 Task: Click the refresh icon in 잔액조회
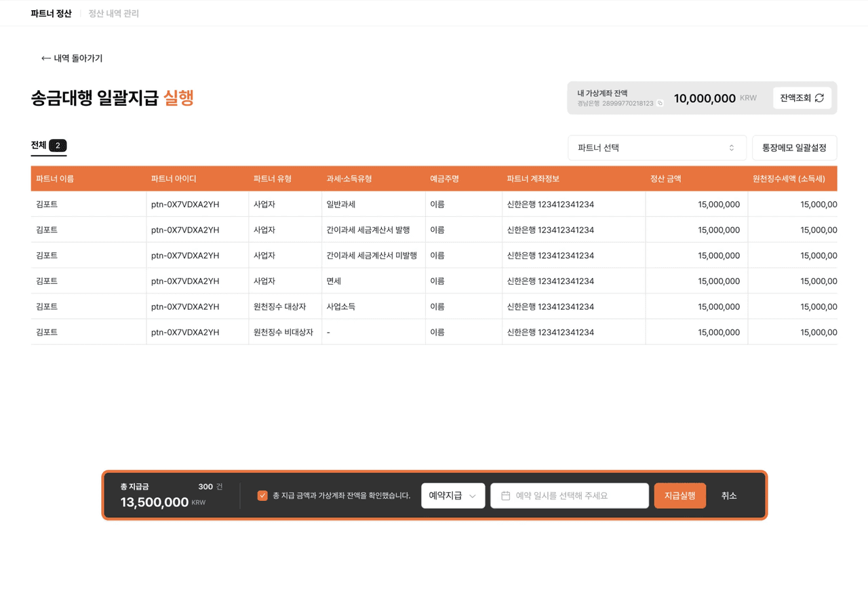[x=819, y=98]
